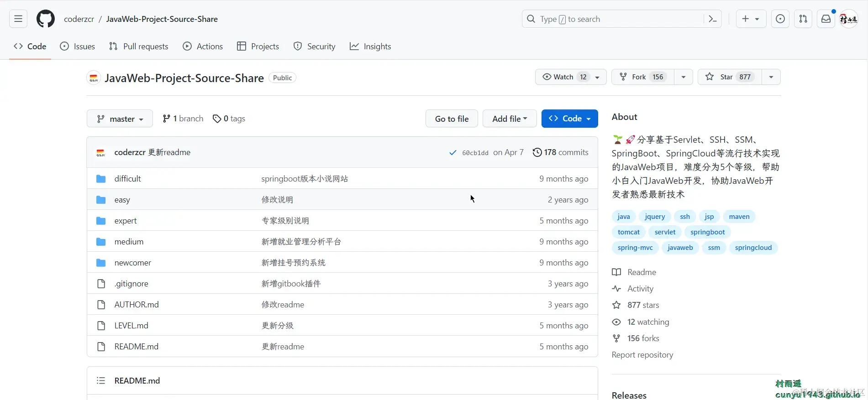Open the hamburger navigation menu

click(18, 19)
